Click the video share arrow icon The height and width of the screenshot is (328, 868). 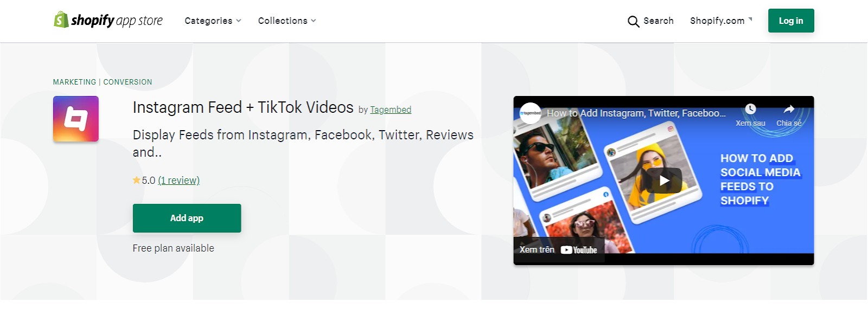pyautogui.click(x=789, y=109)
